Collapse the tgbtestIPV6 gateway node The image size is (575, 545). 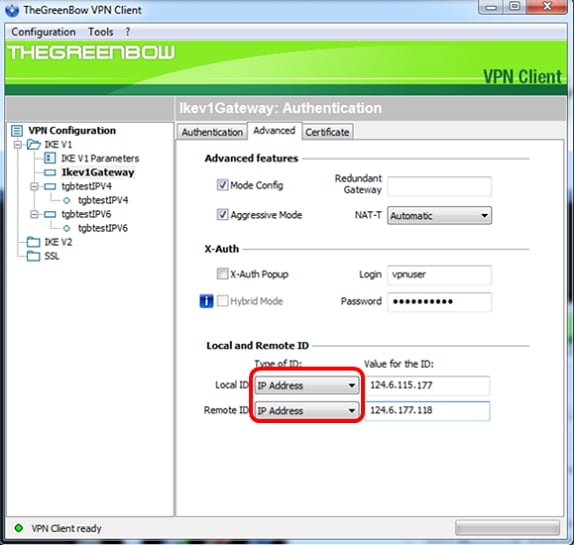[34, 214]
